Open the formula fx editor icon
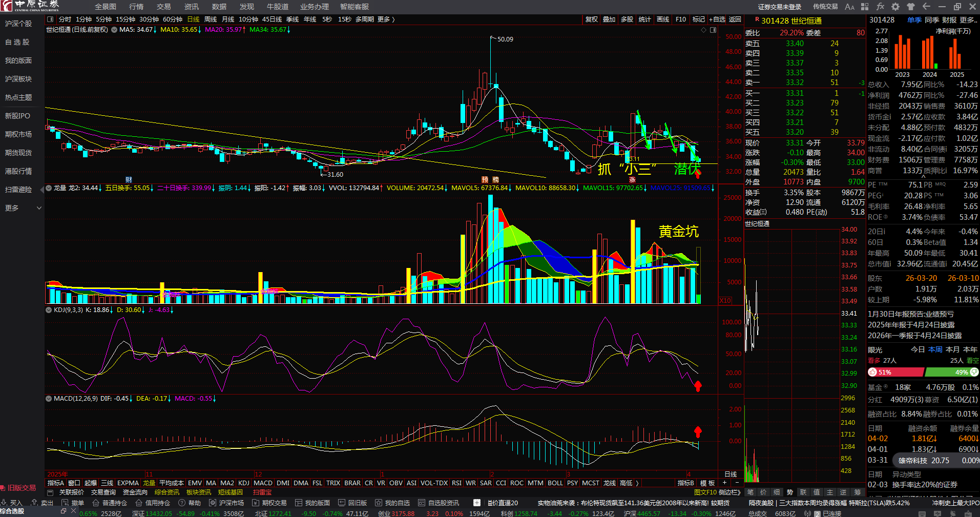 pyautogui.click(x=880, y=7)
